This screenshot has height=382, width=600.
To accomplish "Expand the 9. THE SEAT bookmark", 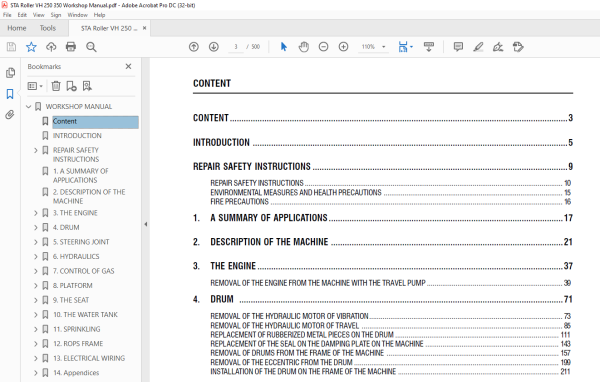I will click(36, 300).
